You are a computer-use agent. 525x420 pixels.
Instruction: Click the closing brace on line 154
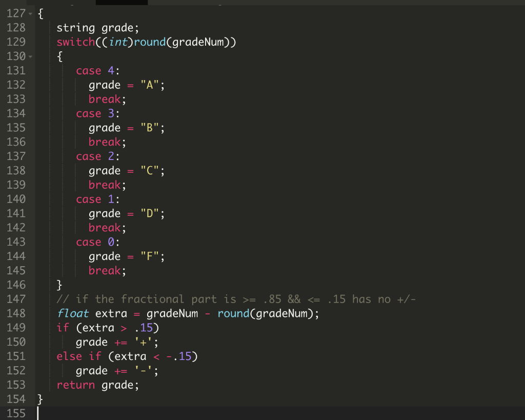tap(40, 399)
